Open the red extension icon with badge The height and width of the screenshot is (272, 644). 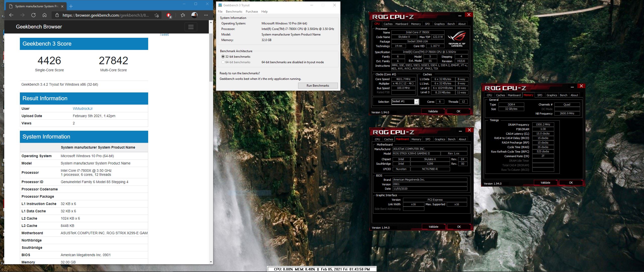tap(169, 15)
